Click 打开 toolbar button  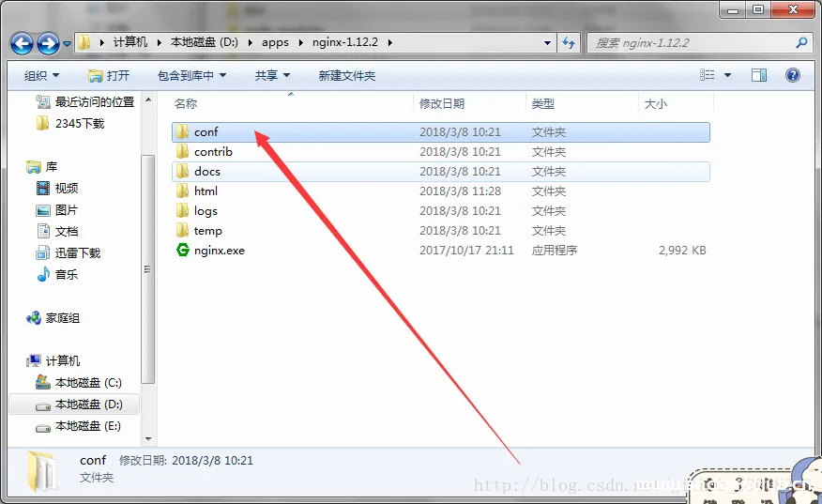pos(109,75)
